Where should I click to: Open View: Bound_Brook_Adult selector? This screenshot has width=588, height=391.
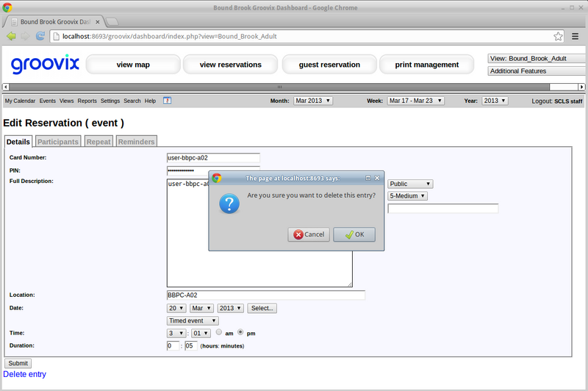tap(537, 59)
